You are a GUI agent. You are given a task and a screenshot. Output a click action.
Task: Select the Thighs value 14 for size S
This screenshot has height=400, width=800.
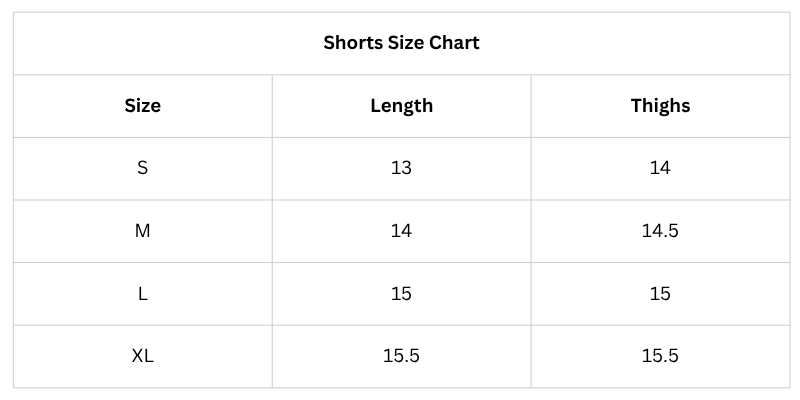pyautogui.click(x=660, y=168)
